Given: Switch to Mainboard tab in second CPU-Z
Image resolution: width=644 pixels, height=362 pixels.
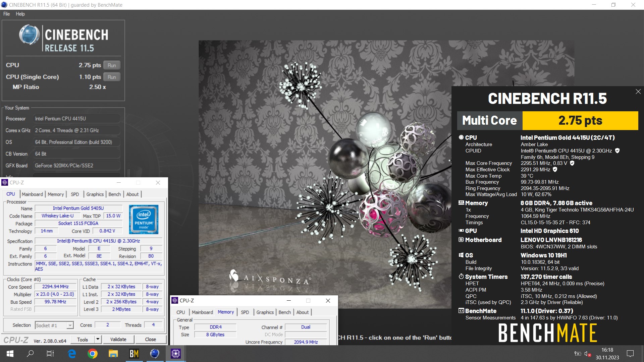Looking at the screenshot, I should [202, 312].
